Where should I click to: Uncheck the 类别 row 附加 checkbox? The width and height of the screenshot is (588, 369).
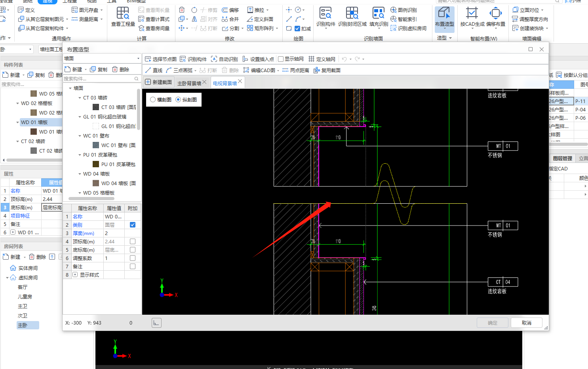[133, 225]
